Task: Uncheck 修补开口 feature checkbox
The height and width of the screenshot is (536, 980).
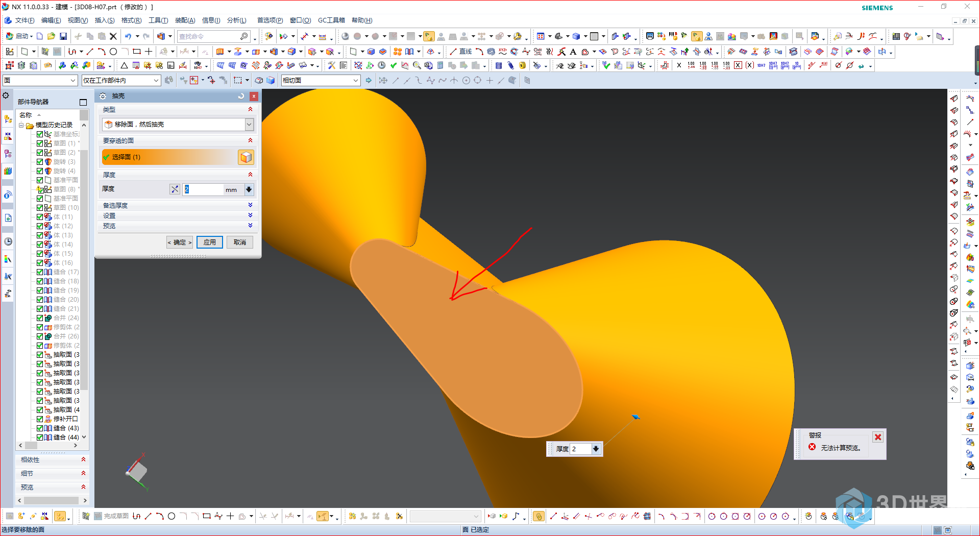Action: point(40,419)
